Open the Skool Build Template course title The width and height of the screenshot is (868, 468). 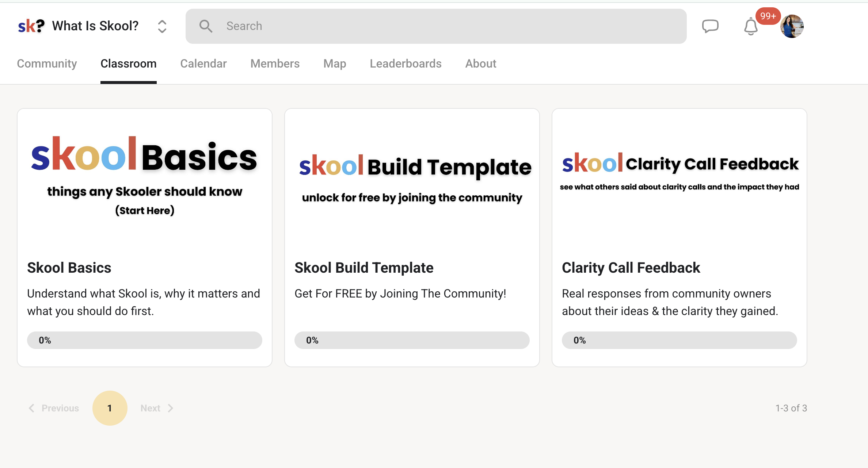coord(364,268)
